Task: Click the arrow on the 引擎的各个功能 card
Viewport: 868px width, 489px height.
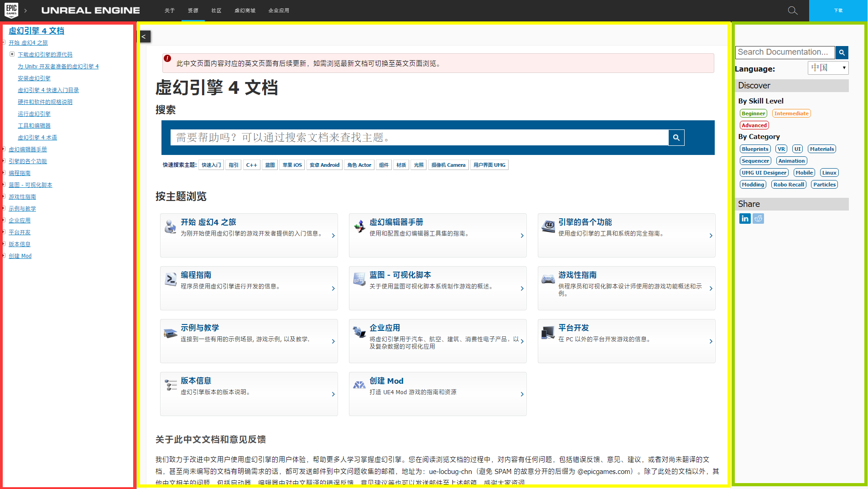Action: (x=711, y=236)
